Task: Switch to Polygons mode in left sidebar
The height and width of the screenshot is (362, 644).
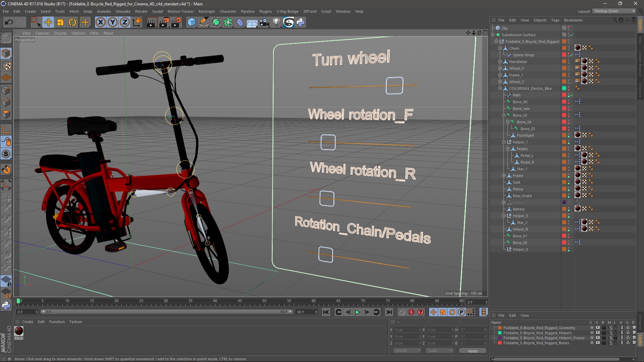Action: [x=6, y=114]
